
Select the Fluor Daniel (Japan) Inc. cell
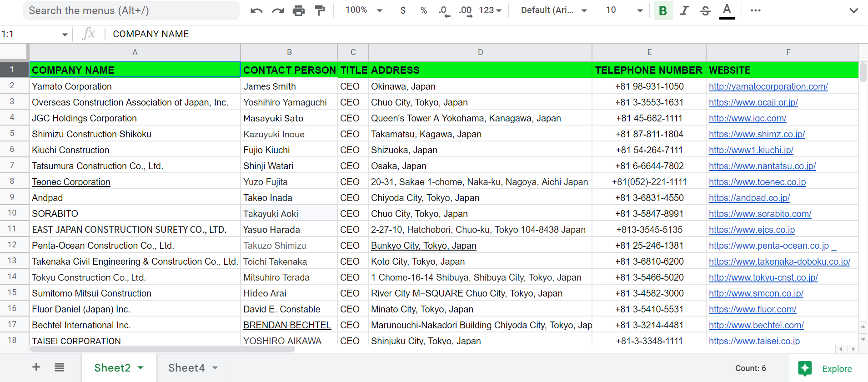[135, 309]
